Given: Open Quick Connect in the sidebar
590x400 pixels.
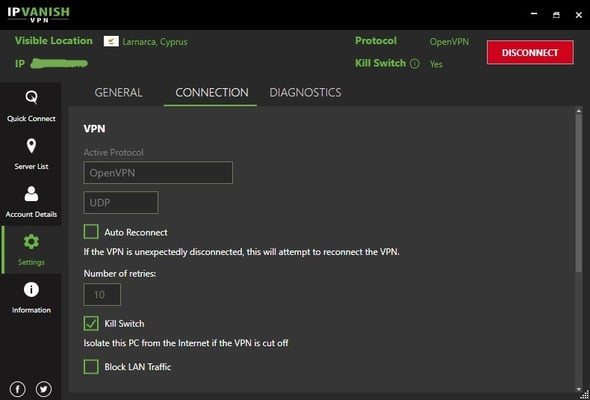Looking at the screenshot, I should click(31, 106).
